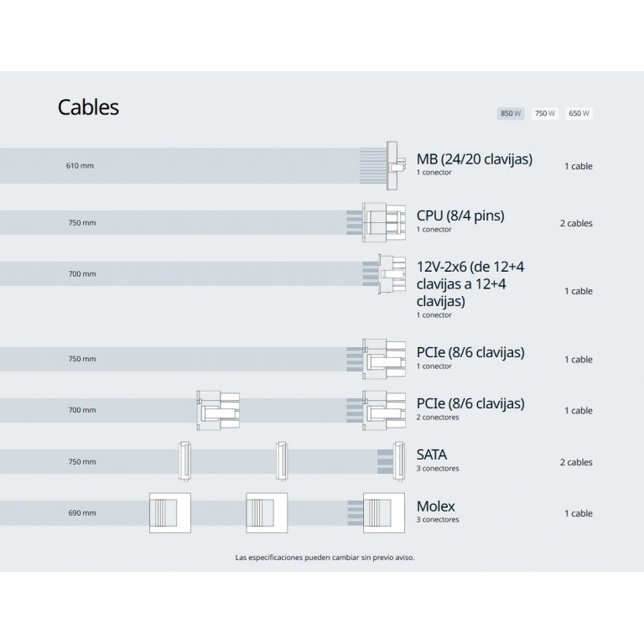Click the first SATA connector icon
The width and height of the screenshot is (644, 644).
[x=183, y=461]
